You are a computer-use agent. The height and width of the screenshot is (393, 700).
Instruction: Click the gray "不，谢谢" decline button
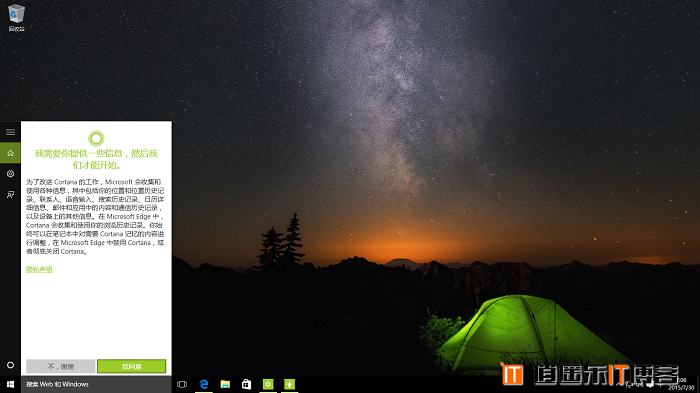click(60, 366)
